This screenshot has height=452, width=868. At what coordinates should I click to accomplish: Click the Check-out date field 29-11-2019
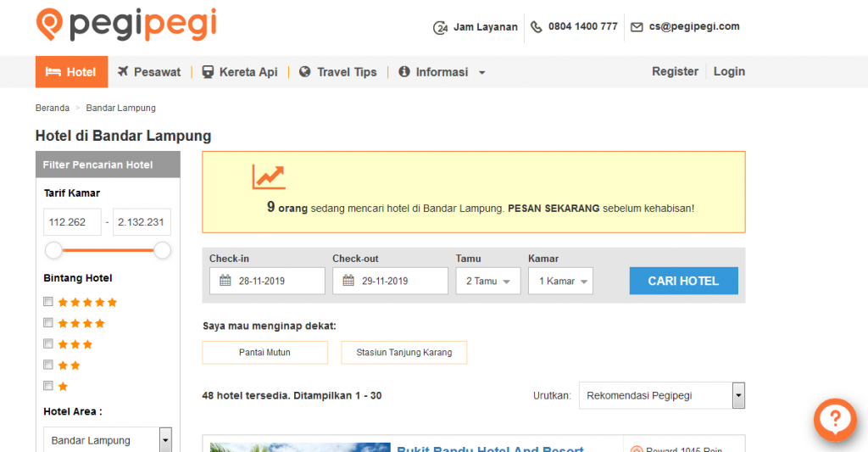(390, 281)
